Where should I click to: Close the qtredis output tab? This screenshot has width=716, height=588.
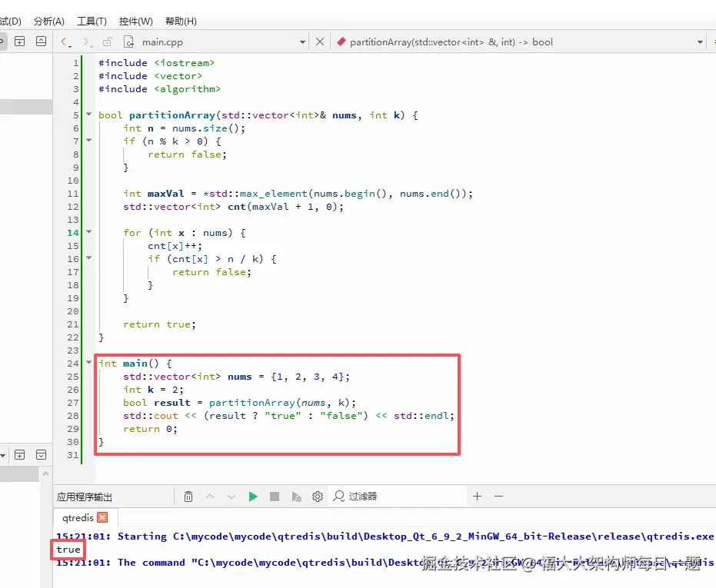(x=103, y=517)
